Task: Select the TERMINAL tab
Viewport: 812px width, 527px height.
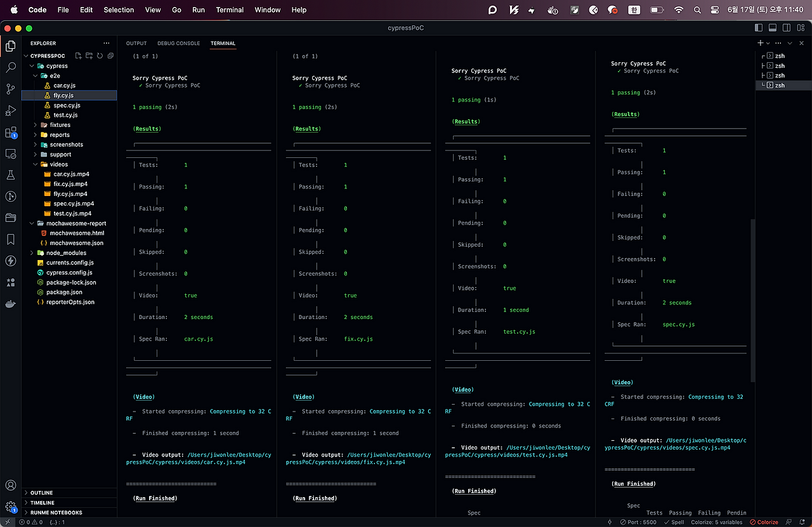Action: 223,43
